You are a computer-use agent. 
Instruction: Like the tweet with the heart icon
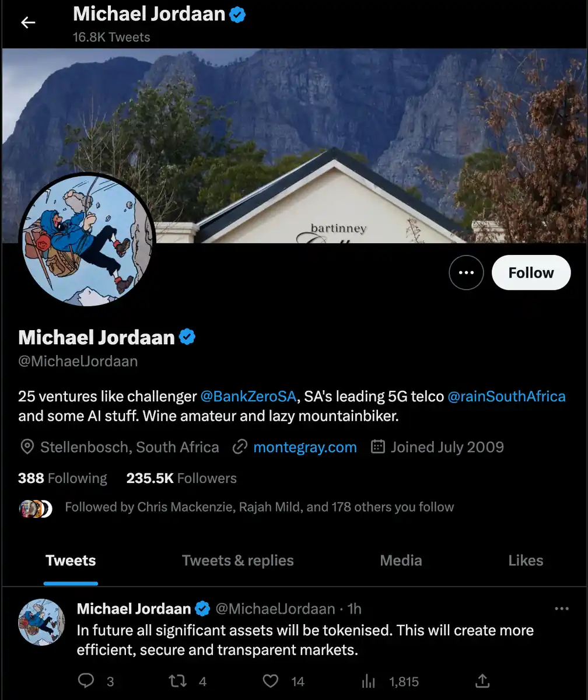point(270,681)
